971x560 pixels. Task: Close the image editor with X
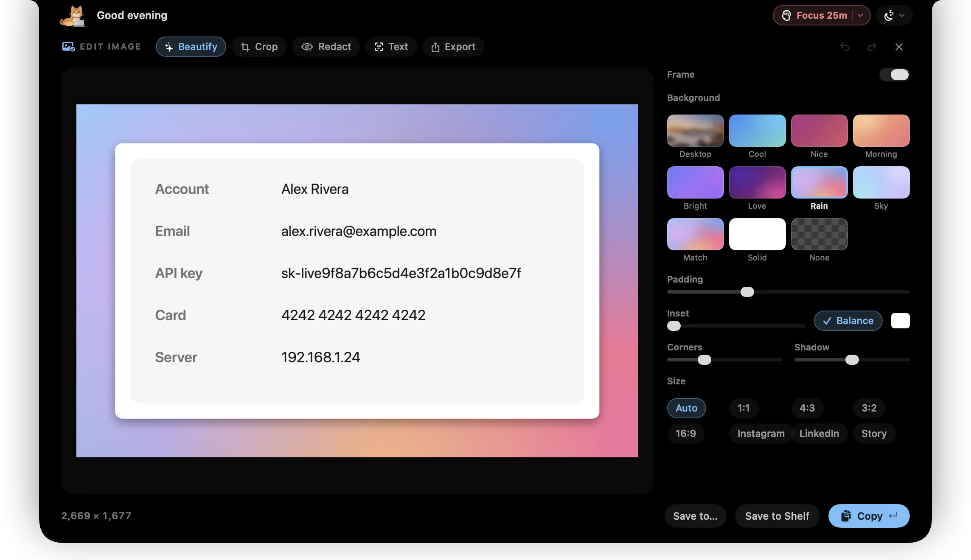(899, 47)
